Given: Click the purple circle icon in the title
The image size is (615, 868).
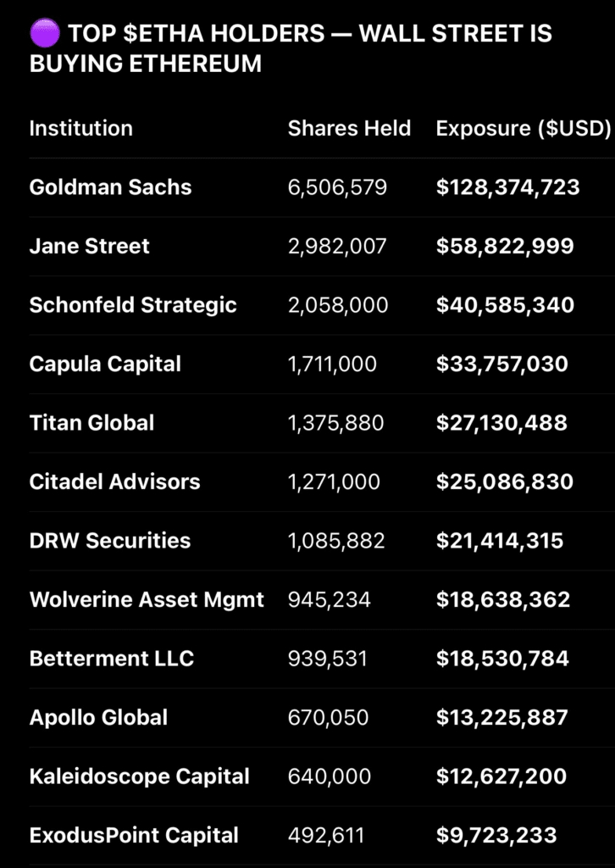Looking at the screenshot, I should point(44,33).
